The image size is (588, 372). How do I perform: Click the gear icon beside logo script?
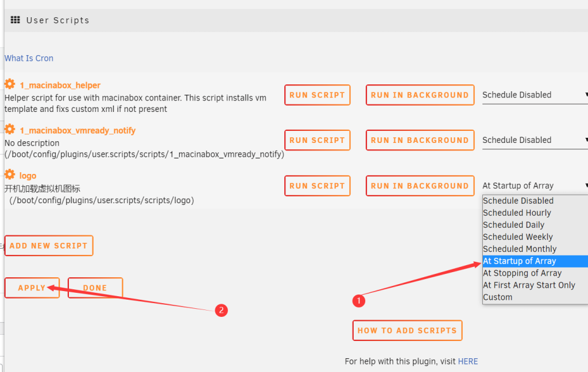pos(10,175)
